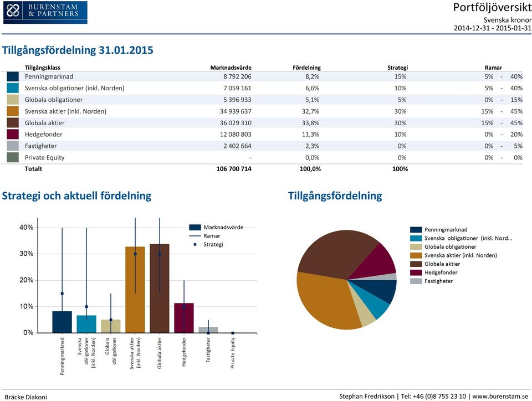Screen dimensions: 532x401
Task: Click the Totalt row label
Action: click(x=33, y=169)
